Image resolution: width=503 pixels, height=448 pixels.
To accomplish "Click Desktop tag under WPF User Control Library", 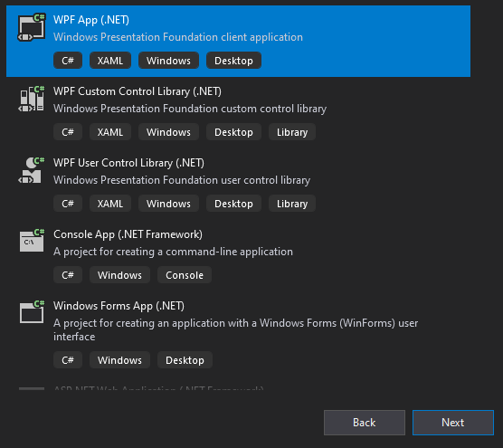I will click(x=233, y=204).
